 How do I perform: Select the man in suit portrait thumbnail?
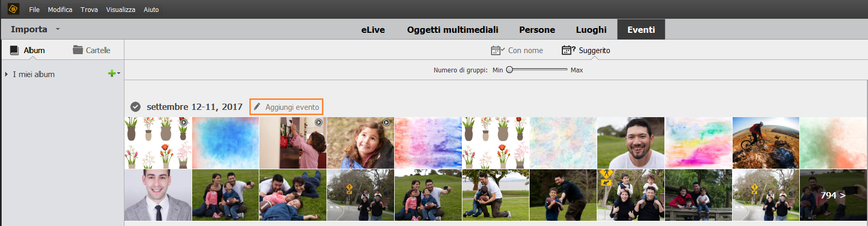pyautogui.click(x=158, y=195)
